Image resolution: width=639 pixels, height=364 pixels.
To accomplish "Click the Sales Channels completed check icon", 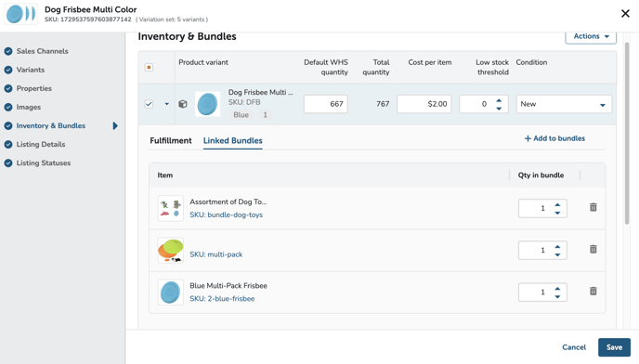I will pos(8,51).
